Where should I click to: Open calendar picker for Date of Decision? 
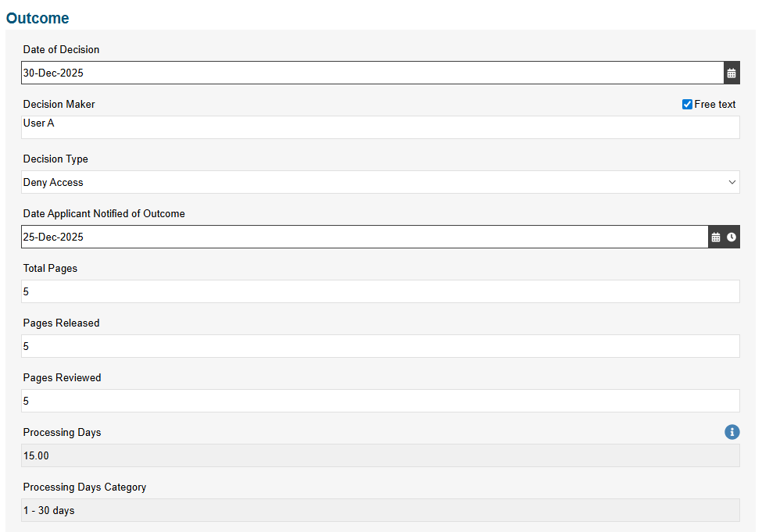pos(732,73)
